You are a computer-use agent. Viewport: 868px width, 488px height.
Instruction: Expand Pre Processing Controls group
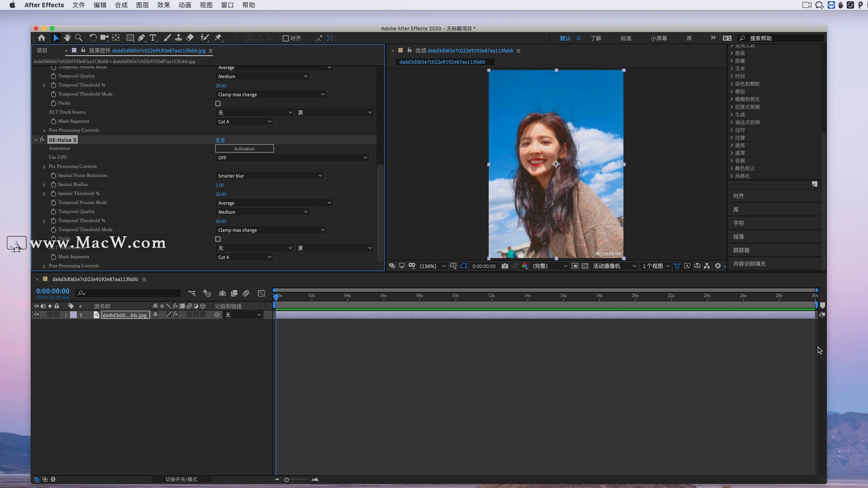point(44,167)
